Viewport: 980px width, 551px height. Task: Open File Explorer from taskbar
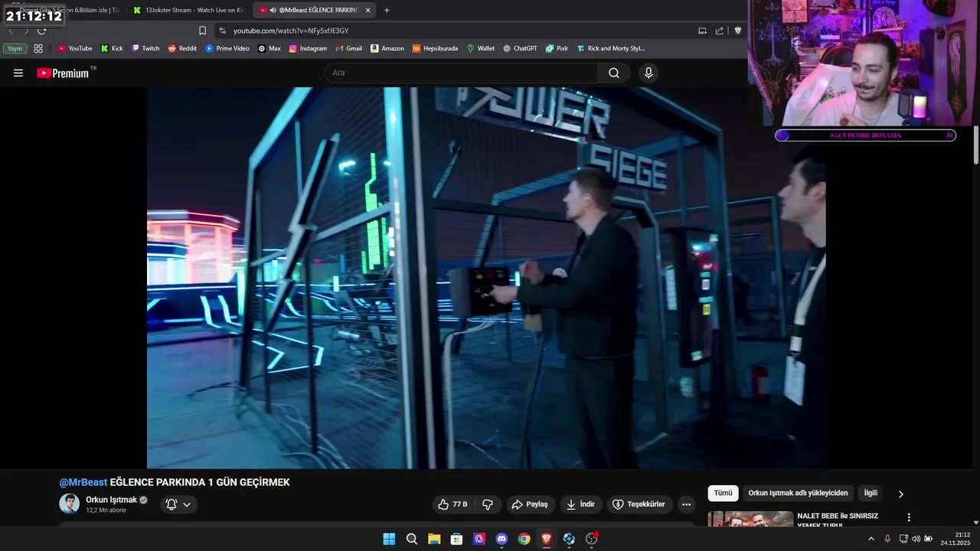pos(434,539)
